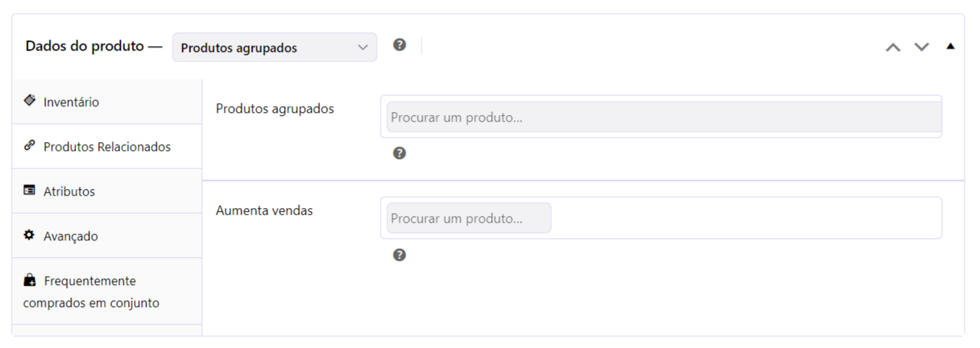Click the shopping bag icon for Frequentemente comprados
This screenshot has width=980, height=348.
[x=30, y=280]
